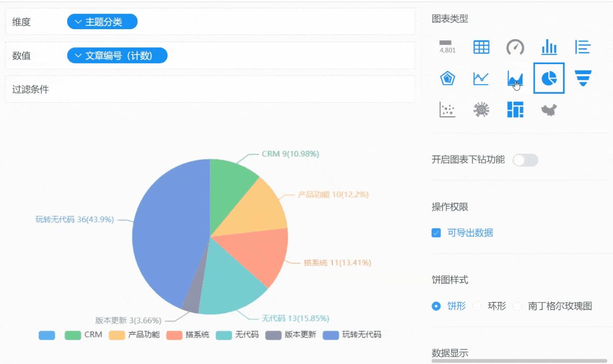This screenshot has width=613, height=364.
Task: Select the gauge chart type icon
Action: pyautogui.click(x=515, y=47)
